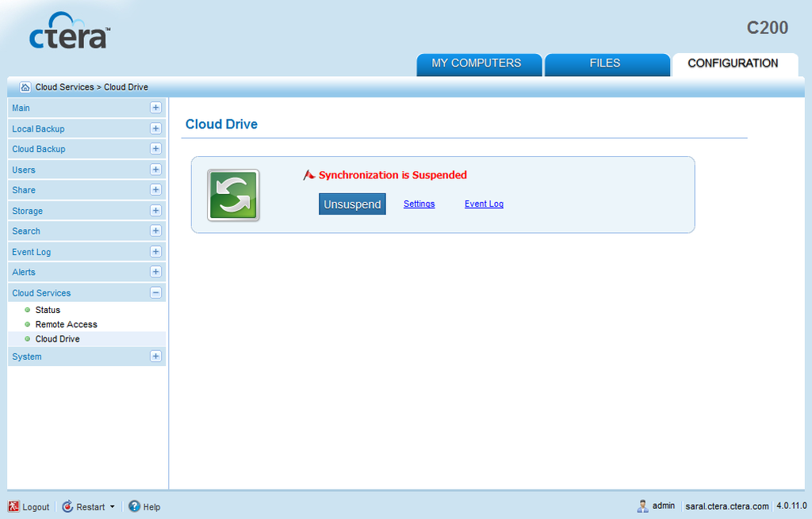812x519 pixels.
Task: Click the Help question mark icon
Action: click(134, 506)
